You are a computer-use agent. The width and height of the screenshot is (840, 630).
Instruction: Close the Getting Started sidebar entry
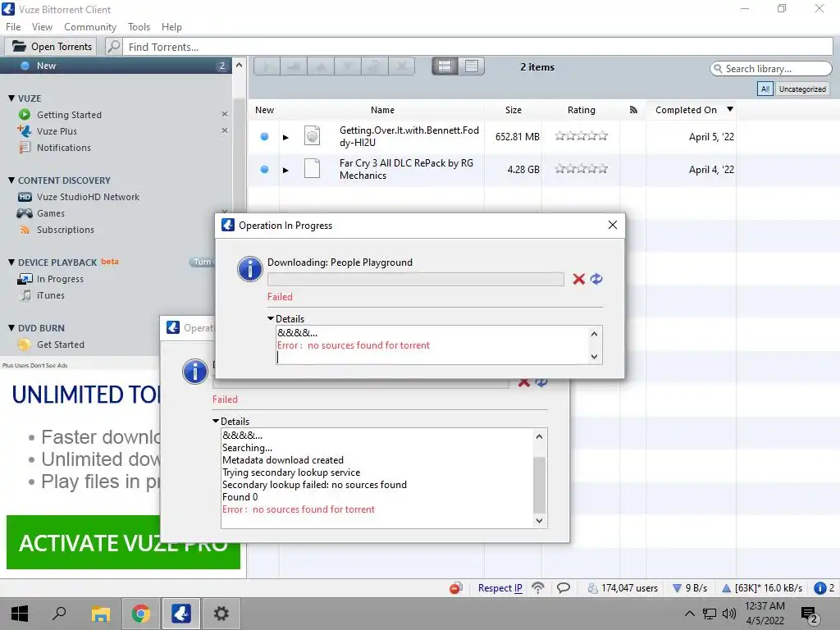click(x=225, y=114)
